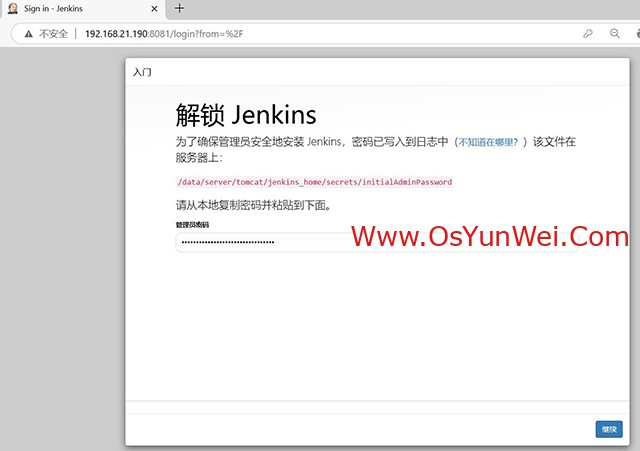Click the 管理员密码 field label
The height and width of the screenshot is (451, 640).
click(x=192, y=224)
